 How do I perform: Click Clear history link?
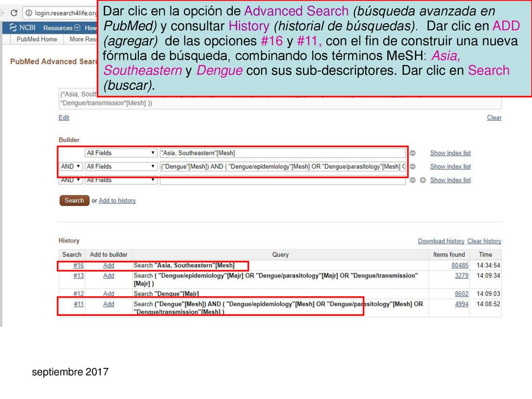(484, 241)
